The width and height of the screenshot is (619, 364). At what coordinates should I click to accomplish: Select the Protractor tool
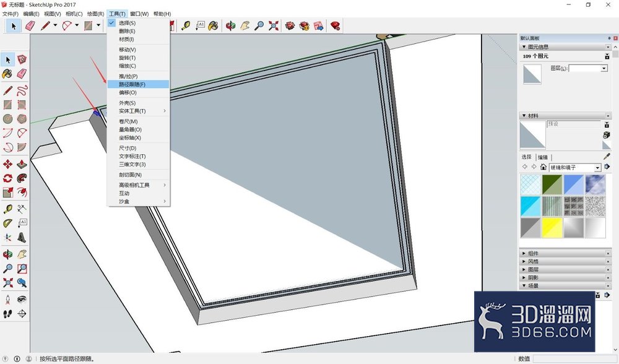point(7,223)
